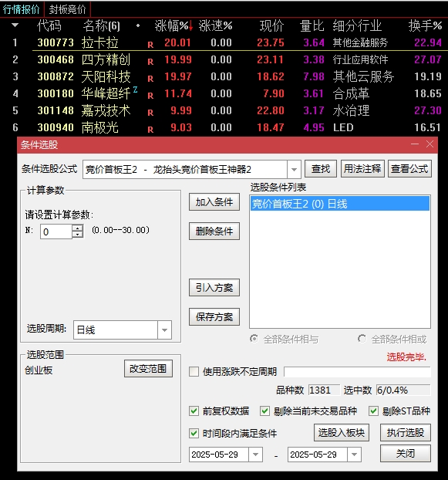Toggle the 剔除ST品种 checkbox
The width and height of the screenshot is (448, 480).
pyautogui.click(x=373, y=411)
